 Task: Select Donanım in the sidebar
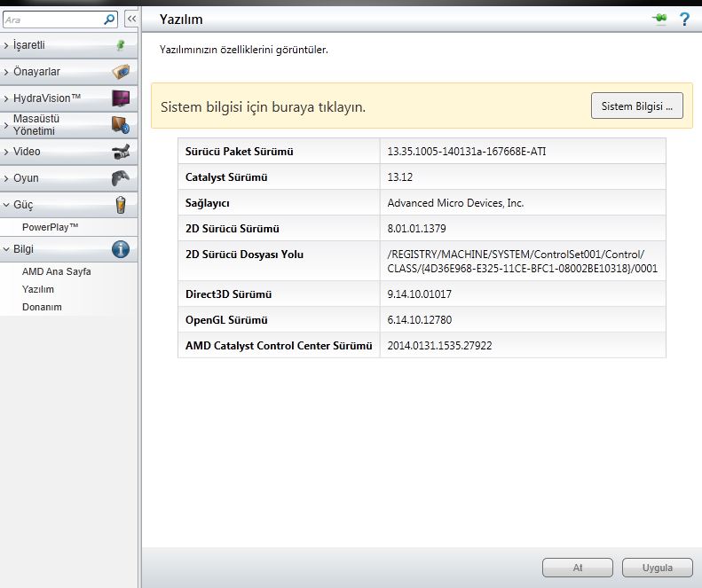(x=42, y=308)
